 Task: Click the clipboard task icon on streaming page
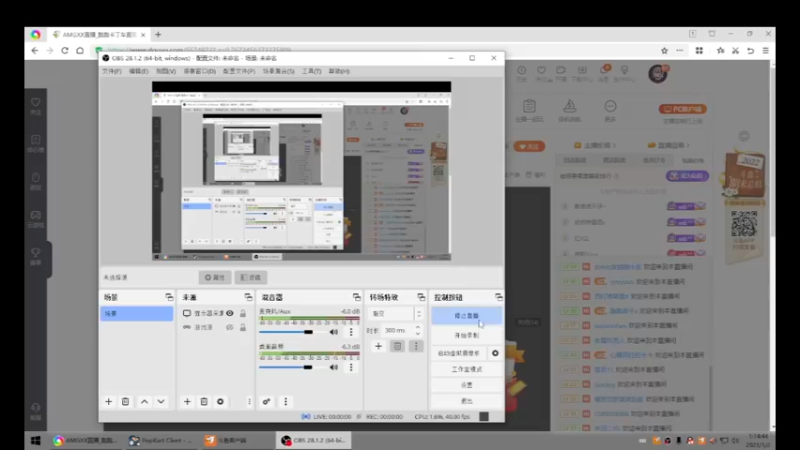[x=529, y=106]
